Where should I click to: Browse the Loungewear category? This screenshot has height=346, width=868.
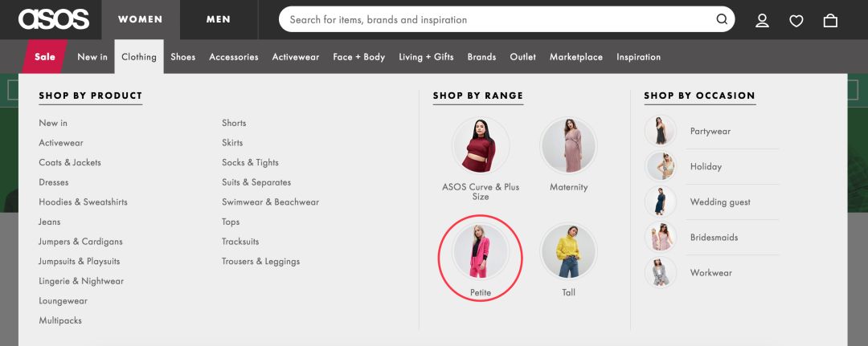tap(63, 301)
